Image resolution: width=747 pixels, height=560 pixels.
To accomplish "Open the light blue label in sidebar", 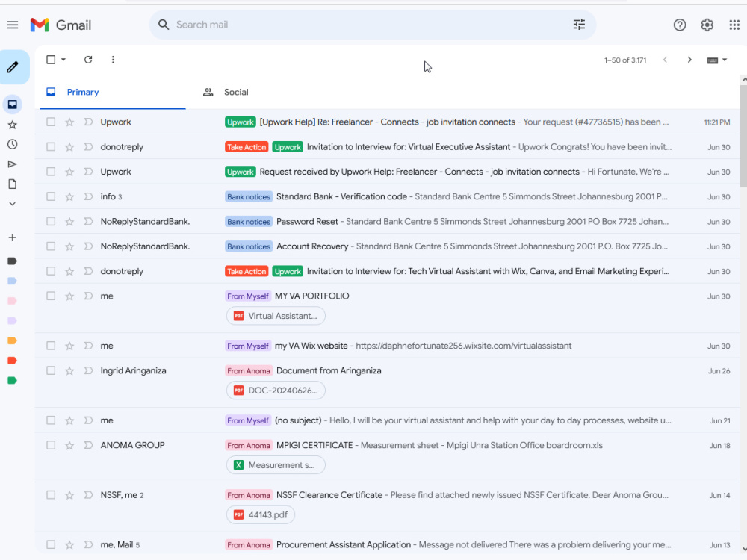I will click(x=13, y=281).
